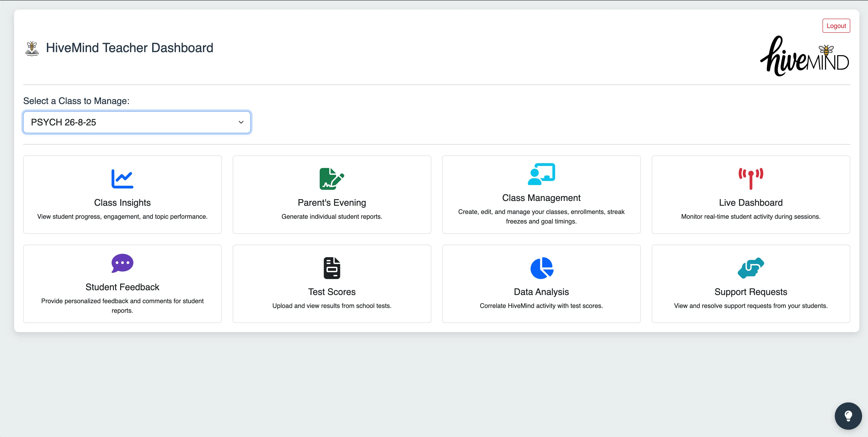Open the Student Feedback card title
Viewport: 868px width, 437px height.
pyautogui.click(x=122, y=287)
